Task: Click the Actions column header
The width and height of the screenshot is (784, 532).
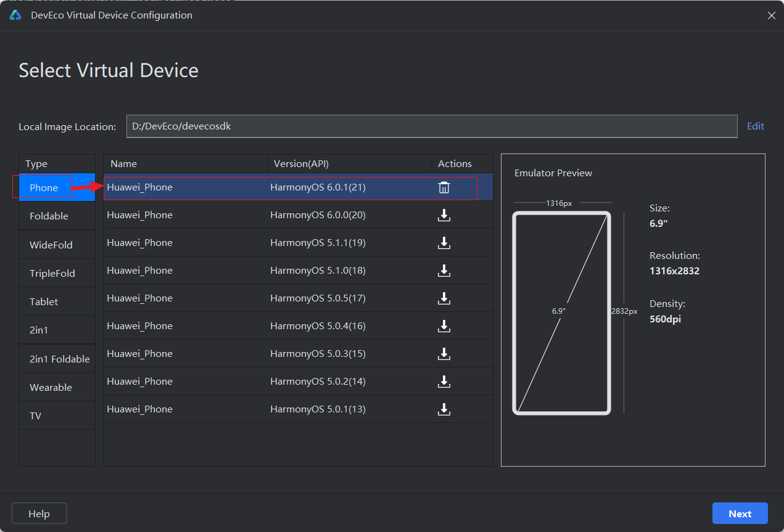Action: [463, 163]
